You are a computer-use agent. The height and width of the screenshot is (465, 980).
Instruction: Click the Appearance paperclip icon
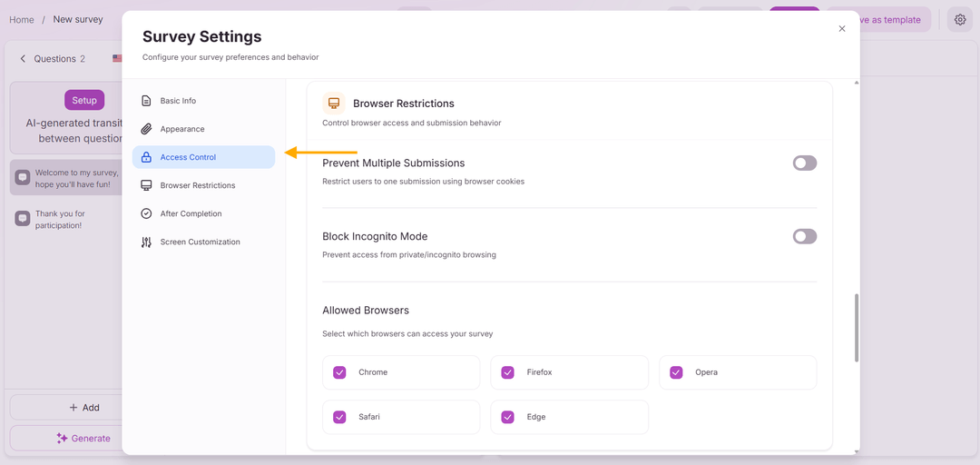[146, 129]
